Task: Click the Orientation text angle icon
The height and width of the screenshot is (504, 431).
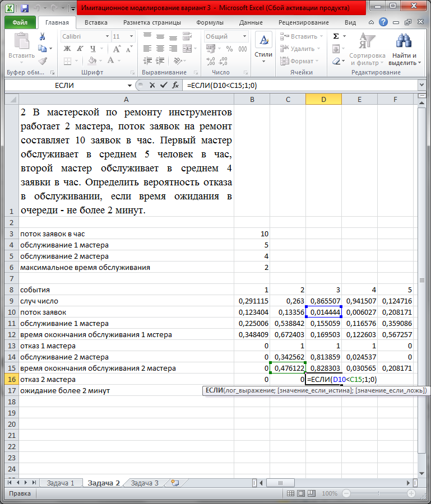Action: [177, 60]
